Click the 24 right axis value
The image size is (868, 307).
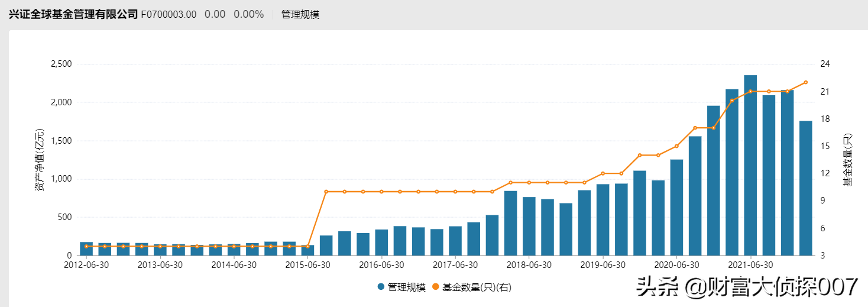click(825, 64)
